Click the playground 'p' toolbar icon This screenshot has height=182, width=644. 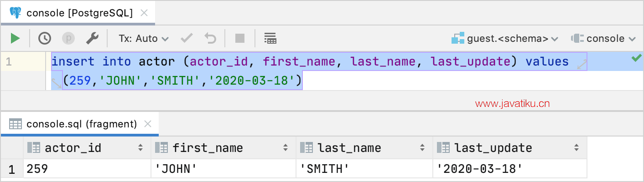click(x=68, y=38)
